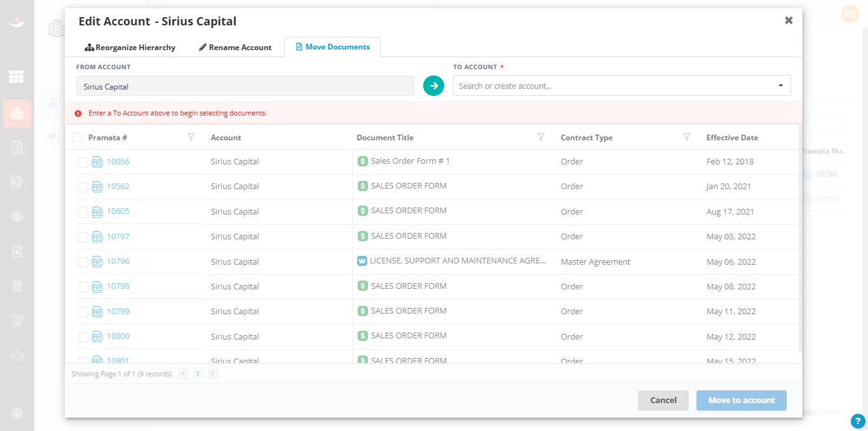Open the To Account dropdown arrow
The height and width of the screenshot is (431, 868).
pyautogui.click(x=780, y=86)
